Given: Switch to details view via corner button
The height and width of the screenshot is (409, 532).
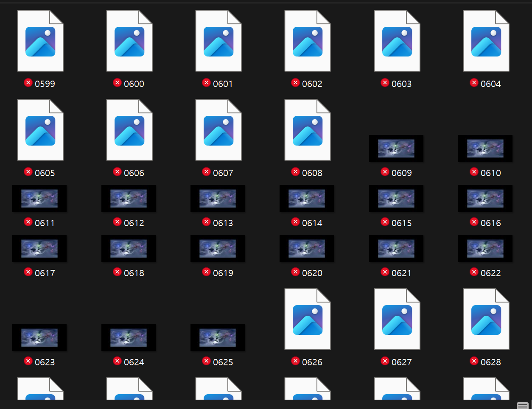Looking at the screenshot, I should point(523,405).
